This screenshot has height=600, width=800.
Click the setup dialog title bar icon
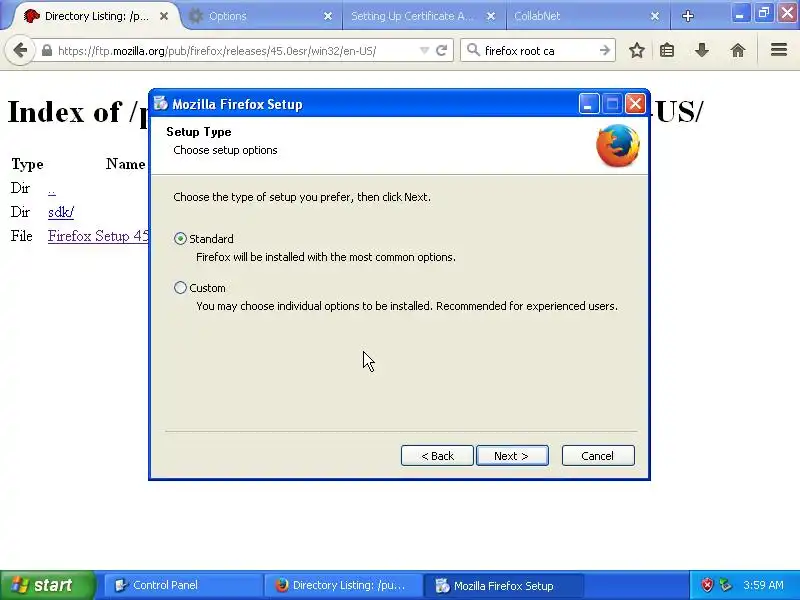click(x=161, y=104)
